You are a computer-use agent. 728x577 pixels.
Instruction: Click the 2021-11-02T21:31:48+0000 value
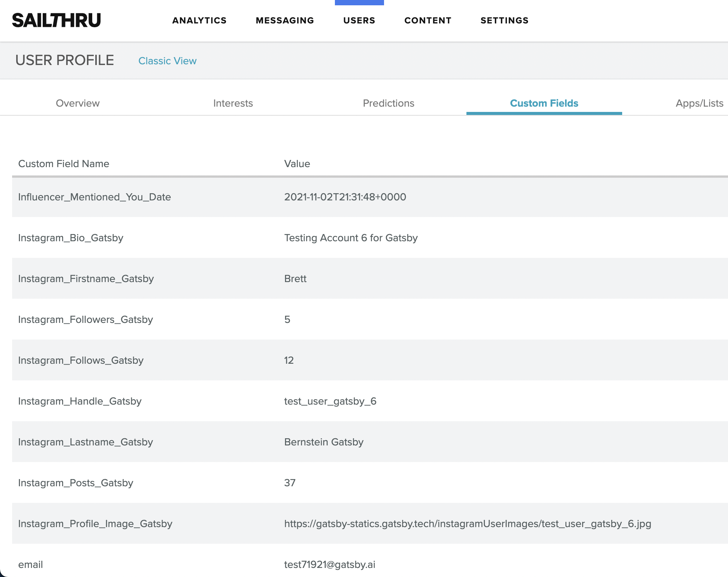345,197
